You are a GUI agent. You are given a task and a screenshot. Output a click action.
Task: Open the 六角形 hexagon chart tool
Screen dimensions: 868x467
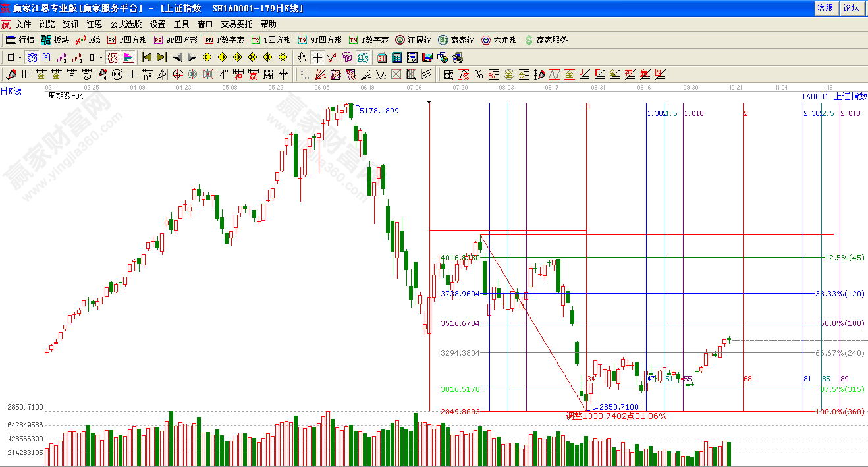pyautogui.click(x=501, y=40)
